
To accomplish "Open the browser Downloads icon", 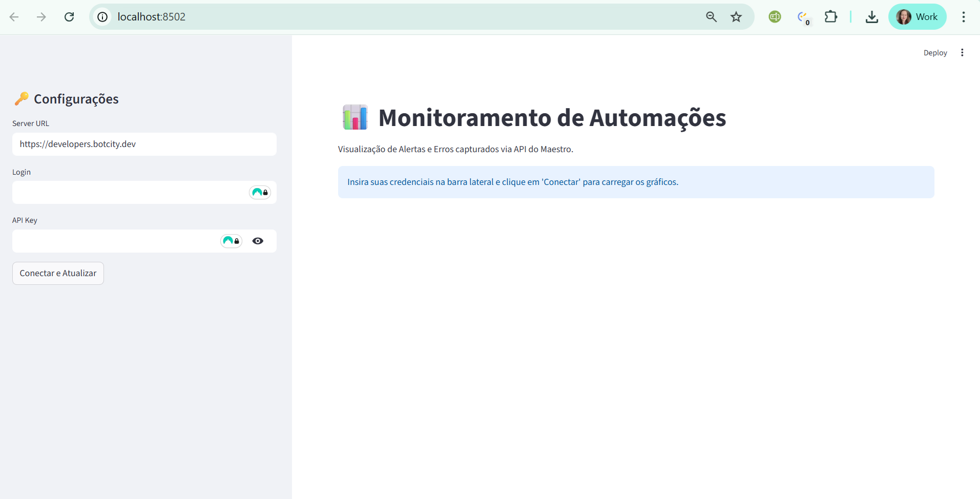I will click(871, 17).
